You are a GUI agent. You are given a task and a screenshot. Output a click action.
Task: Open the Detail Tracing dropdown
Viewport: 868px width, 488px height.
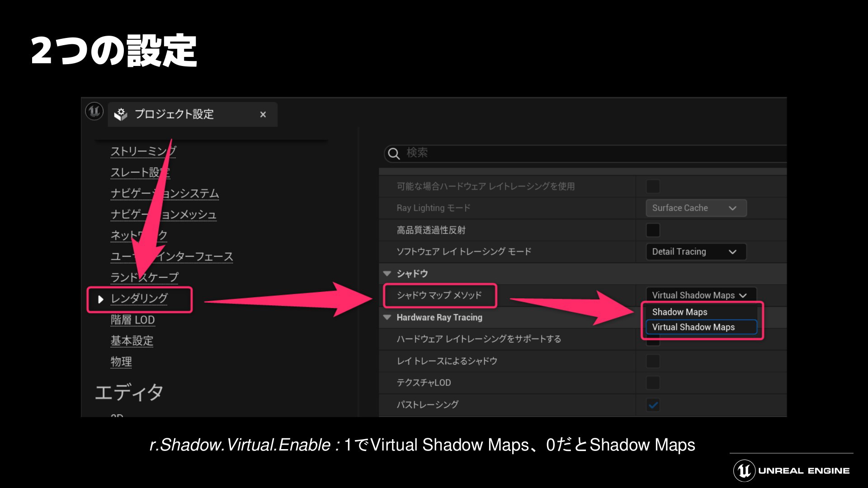(696, 252)
